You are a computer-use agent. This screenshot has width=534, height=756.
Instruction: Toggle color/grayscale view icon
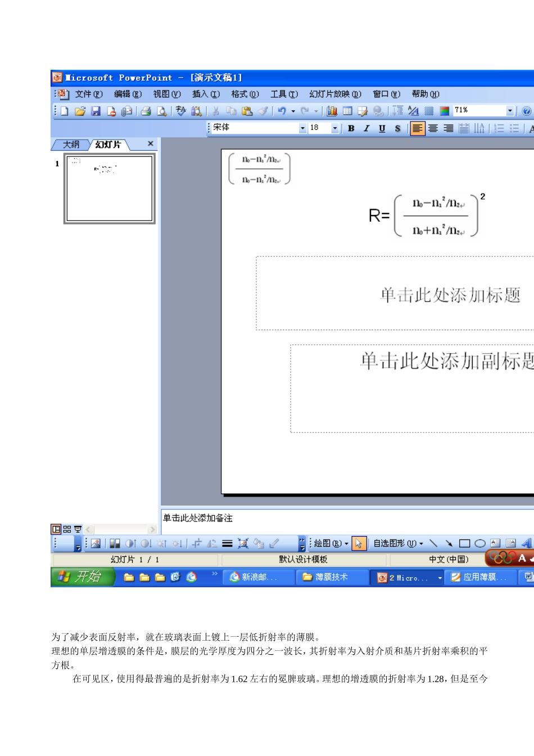tap(445, 111)
